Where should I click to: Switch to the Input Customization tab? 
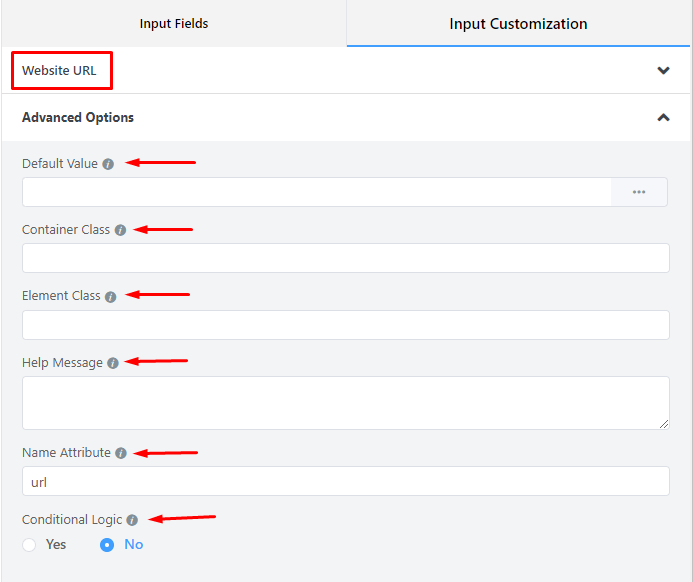[518, 24]
